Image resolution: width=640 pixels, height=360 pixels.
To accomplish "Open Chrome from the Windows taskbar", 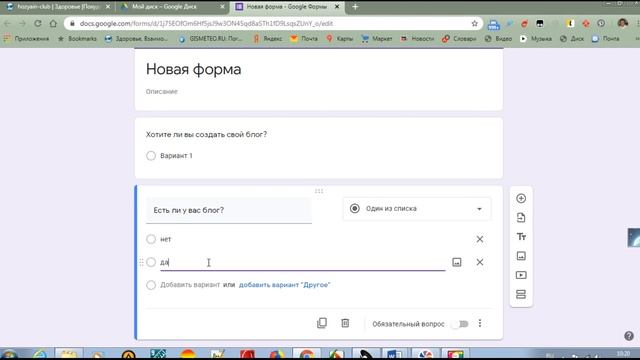I will 306,354.
